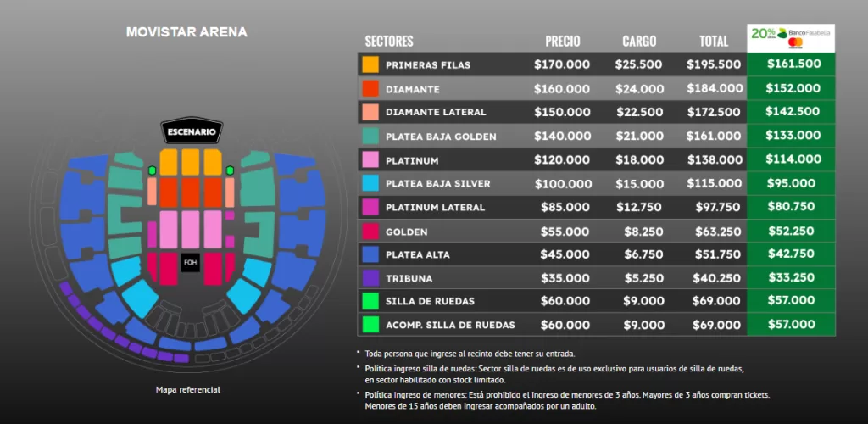Image resolution: width=868 pixels, height=424 pixels.
Task: Select the Platea Alta blue swatch
Action: pos(370,254)
